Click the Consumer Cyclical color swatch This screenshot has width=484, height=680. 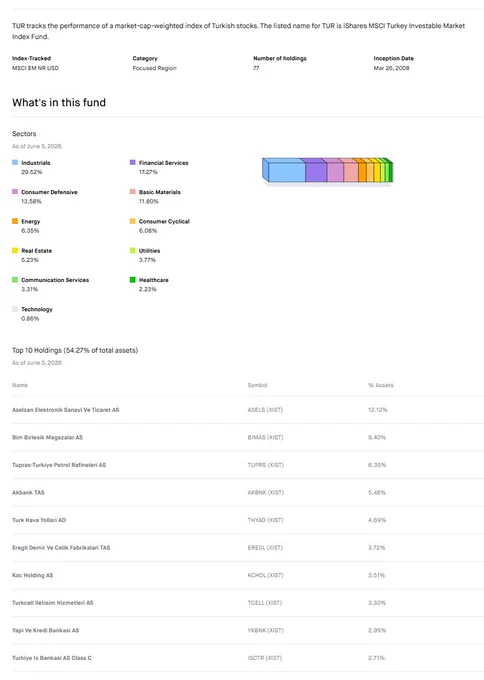click(133, 221)
